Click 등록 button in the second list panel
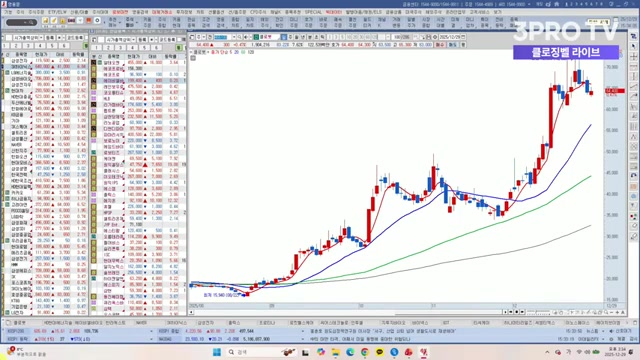640x360 pixels. [x=142, y=40]
